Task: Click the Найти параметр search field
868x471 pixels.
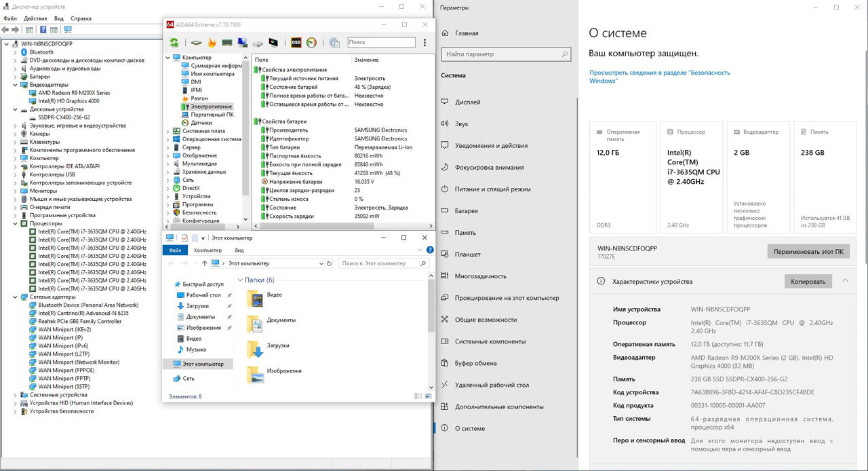Action: tap(505, 54)
